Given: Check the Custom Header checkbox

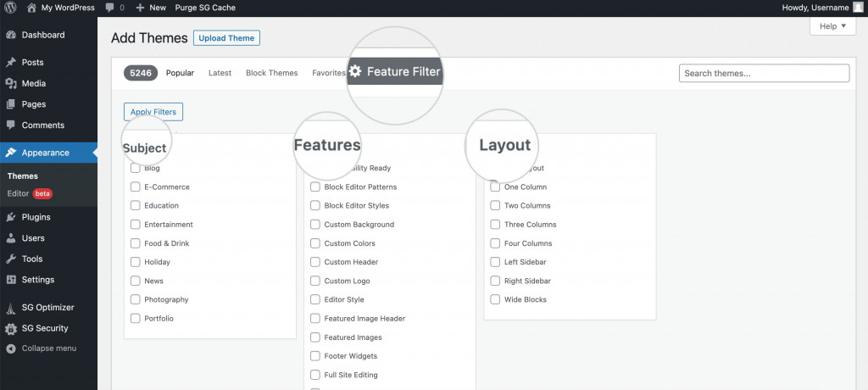Looking at the screenshot, I should pos(315,262).
